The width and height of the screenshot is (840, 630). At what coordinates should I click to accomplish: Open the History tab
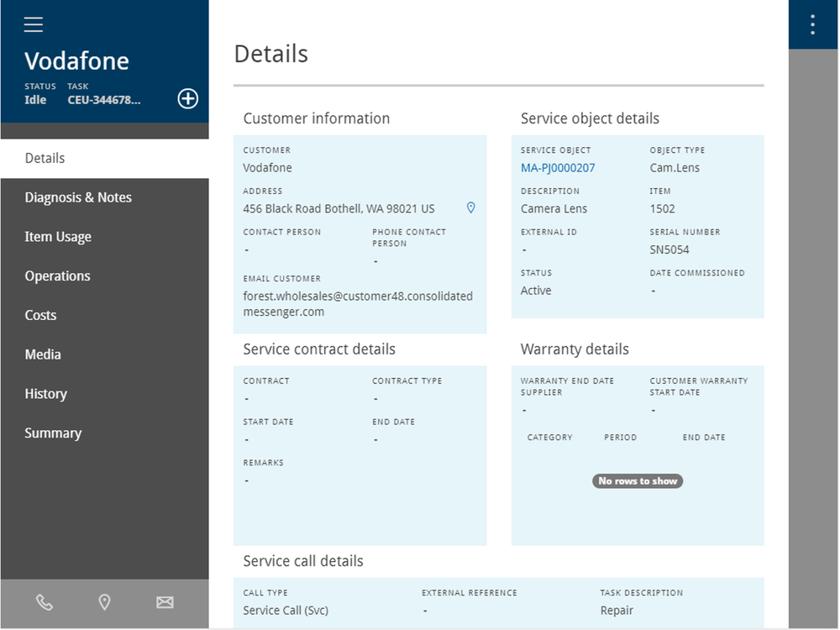coord(45,394)
